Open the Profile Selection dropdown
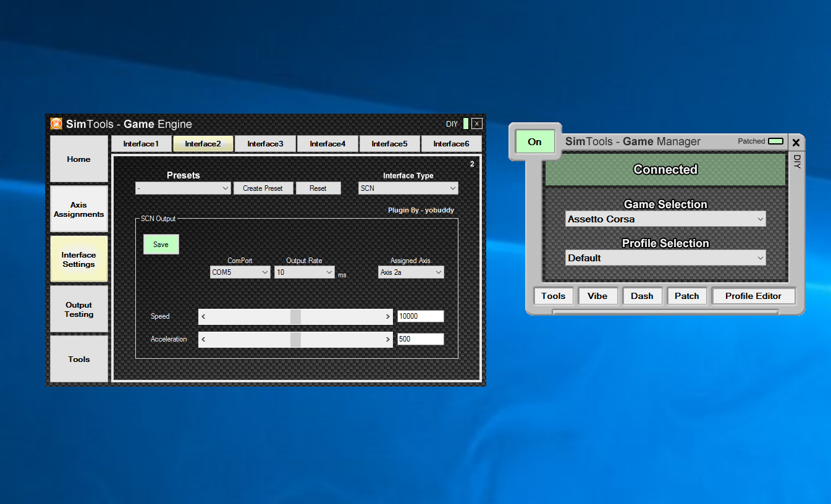 point(665,258)
